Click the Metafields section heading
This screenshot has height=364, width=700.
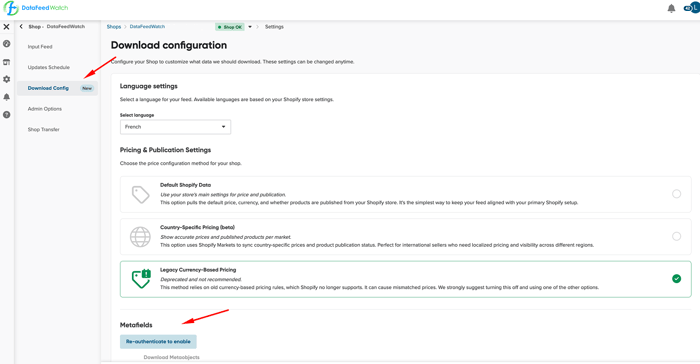136,325
